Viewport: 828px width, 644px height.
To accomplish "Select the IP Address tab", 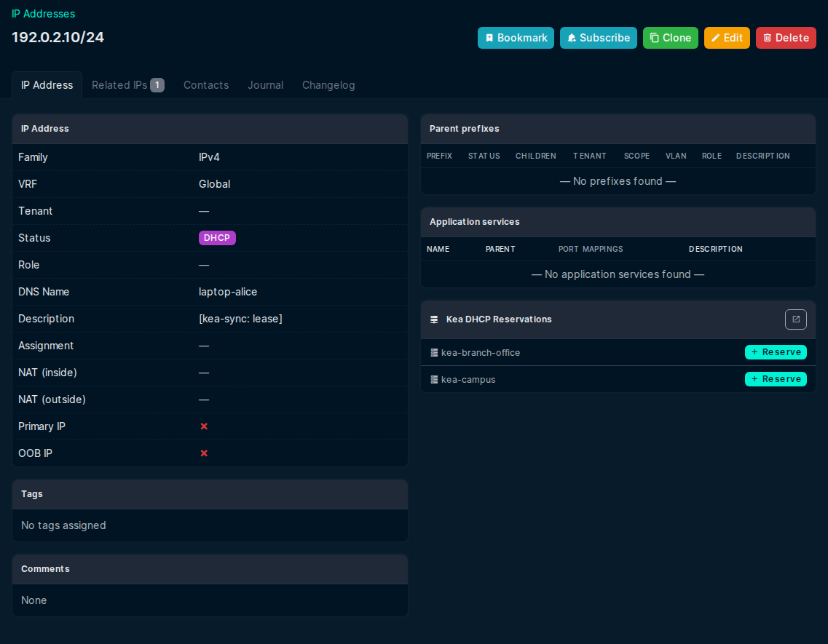I will [47, 85].
